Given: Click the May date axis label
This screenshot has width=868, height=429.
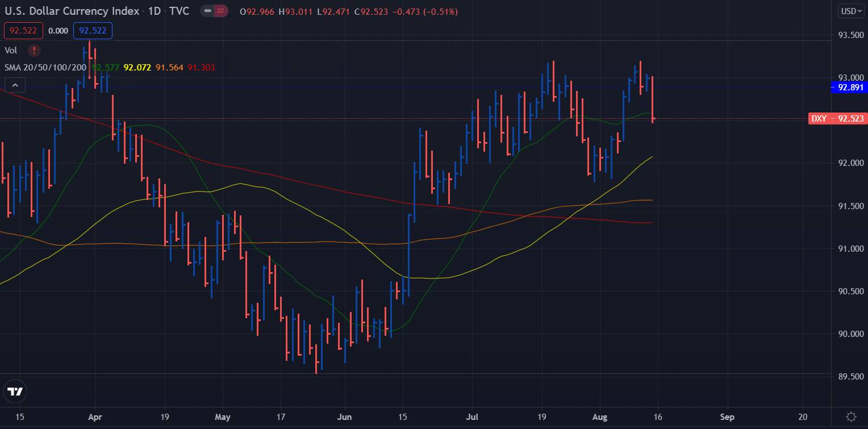Looking at the screenshot, I should (x=223, y=417).
